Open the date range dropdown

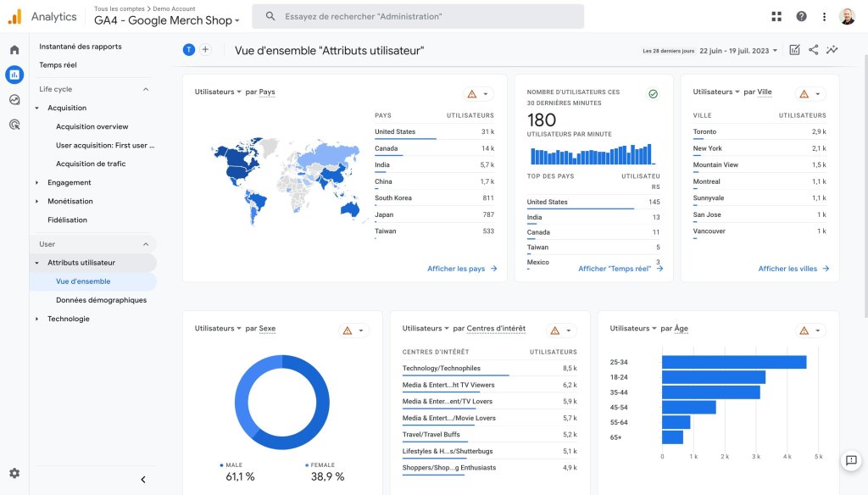point(738,50)
